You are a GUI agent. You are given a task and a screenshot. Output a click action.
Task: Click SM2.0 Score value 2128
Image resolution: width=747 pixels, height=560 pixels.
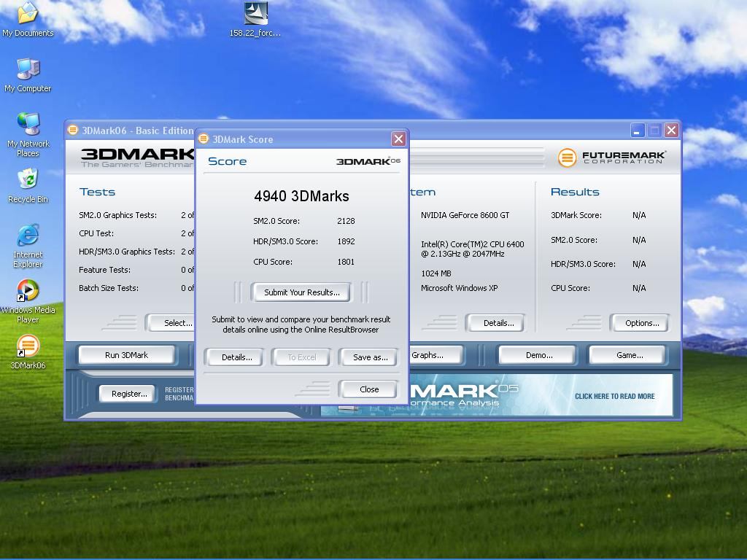[x=346, y=221]
